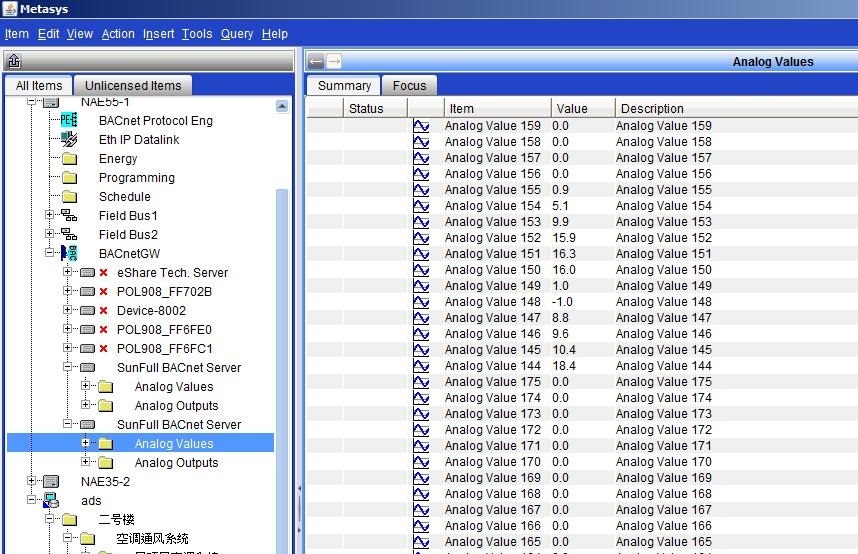The image size is (858, 554).
Task: Sort by the Value column header
Action: click(583, 108)
